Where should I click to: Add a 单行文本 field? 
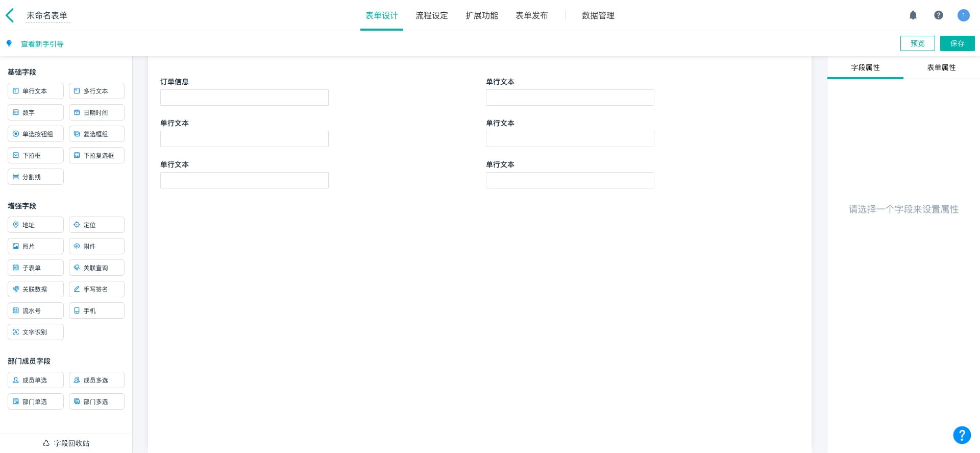[36, 91]
